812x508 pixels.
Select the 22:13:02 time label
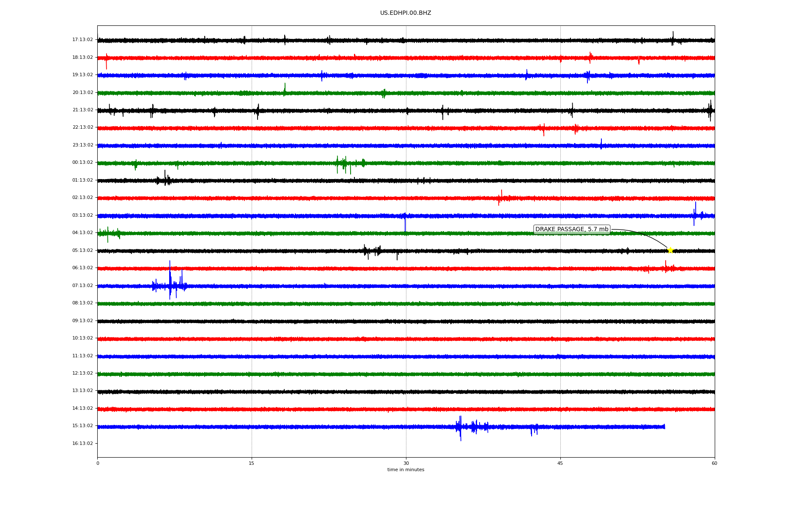click(82, 127)
